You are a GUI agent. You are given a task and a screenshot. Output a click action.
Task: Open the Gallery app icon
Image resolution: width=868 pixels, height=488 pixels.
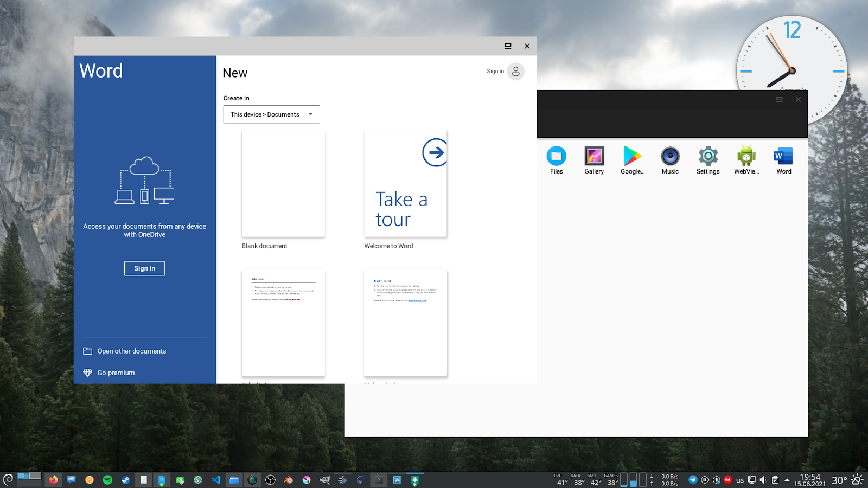(x=594, y=156)
